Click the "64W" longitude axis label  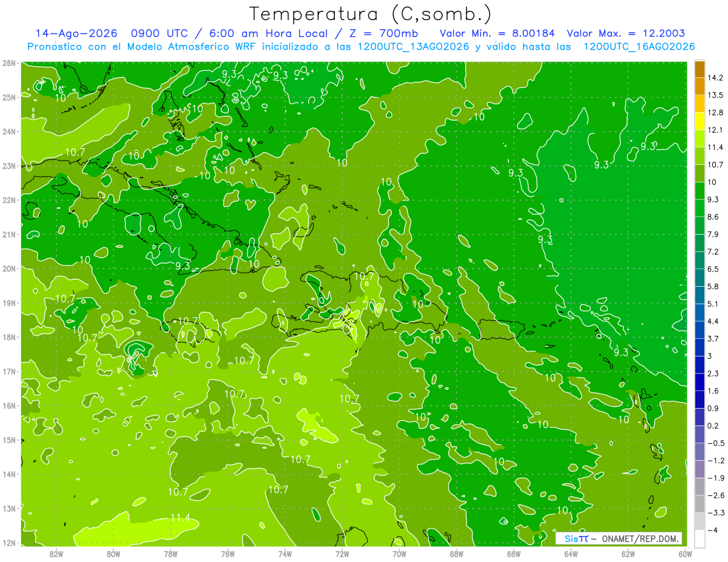[x=571, y=554]
